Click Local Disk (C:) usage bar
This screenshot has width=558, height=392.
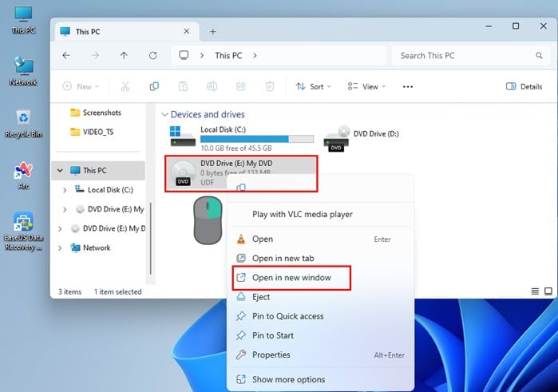(x=257, y=139)
